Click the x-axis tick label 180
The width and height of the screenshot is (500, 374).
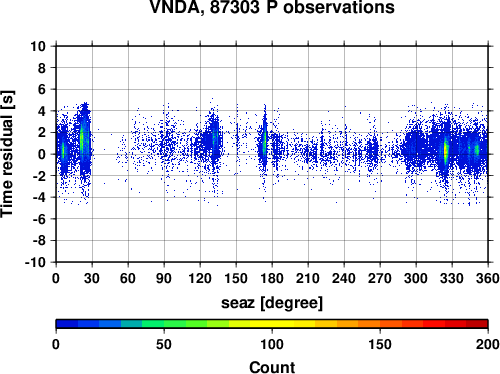pyautogui.click(x=272, y=278)
